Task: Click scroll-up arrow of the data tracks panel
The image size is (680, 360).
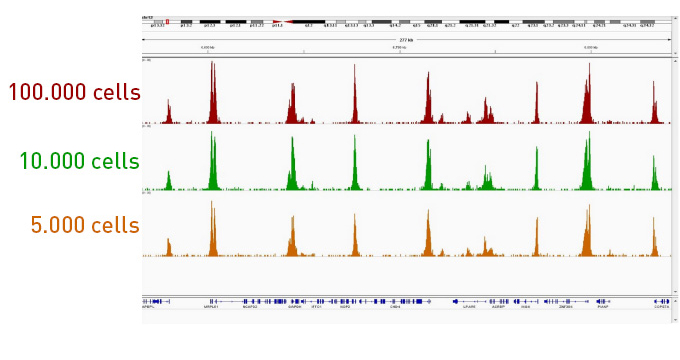Action: (x=675, y=61)
